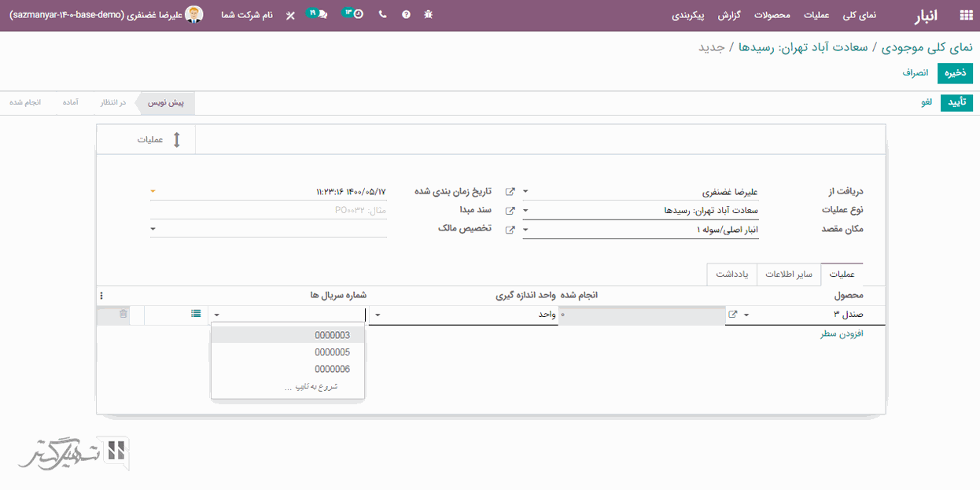Expand the scheduled date picker arrow

153,191
